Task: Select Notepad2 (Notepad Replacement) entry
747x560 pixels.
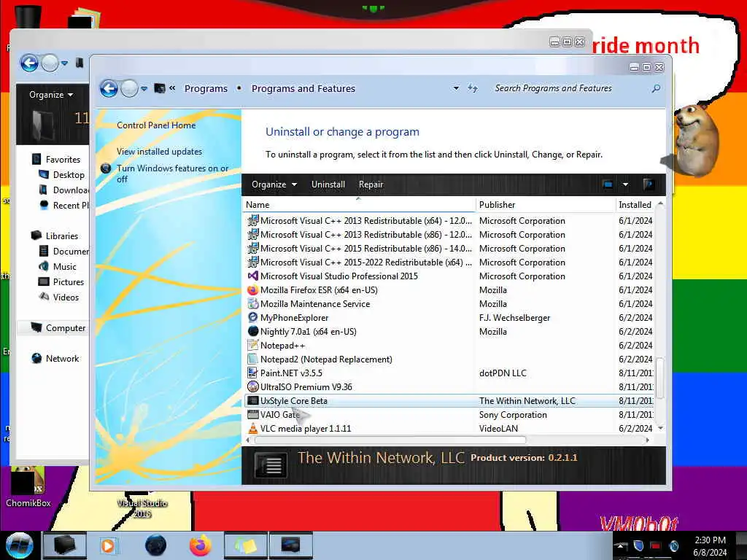Action: coord(326,359)
